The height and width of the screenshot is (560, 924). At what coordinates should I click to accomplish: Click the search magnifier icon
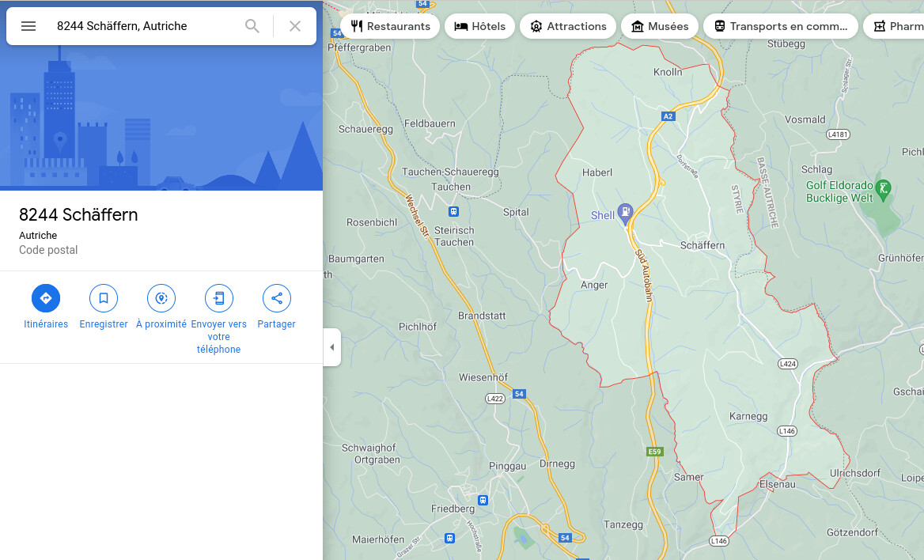pyautogui.click(x=252, y=26)
